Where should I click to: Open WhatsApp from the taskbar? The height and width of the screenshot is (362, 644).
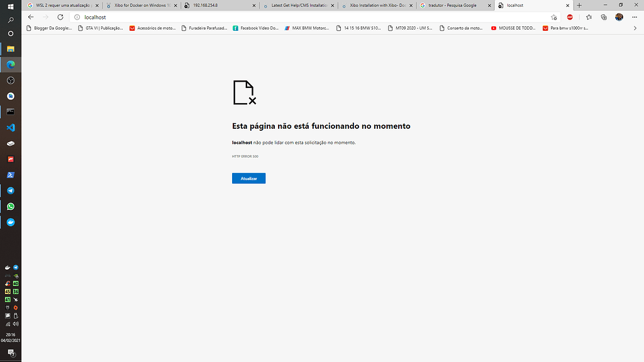[11, 206]
